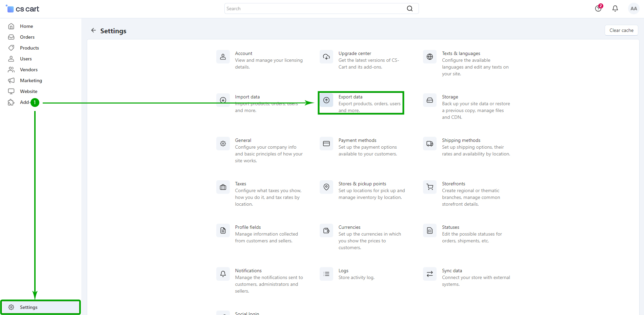This screenshot has width=644, height=315.
Task: Go back using the arrow beside Settings
Action: pyautogui.click(x=94, y=31)
